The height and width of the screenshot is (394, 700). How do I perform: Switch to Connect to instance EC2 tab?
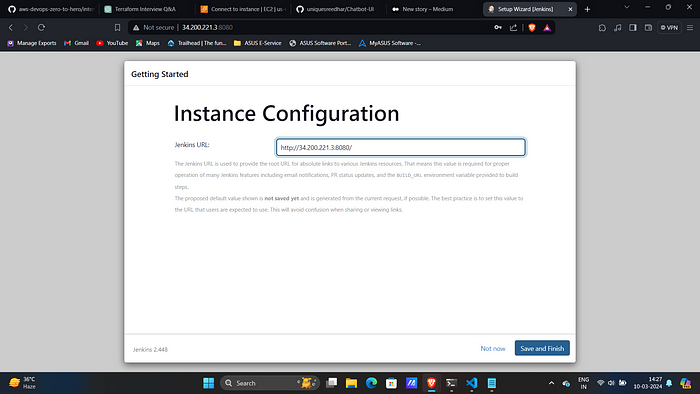click(243, 9)
